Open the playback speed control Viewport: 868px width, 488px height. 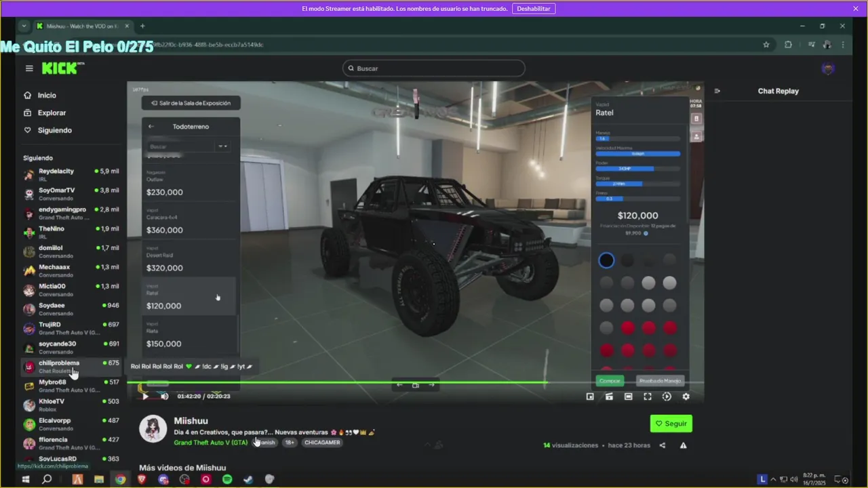point(667,396)
